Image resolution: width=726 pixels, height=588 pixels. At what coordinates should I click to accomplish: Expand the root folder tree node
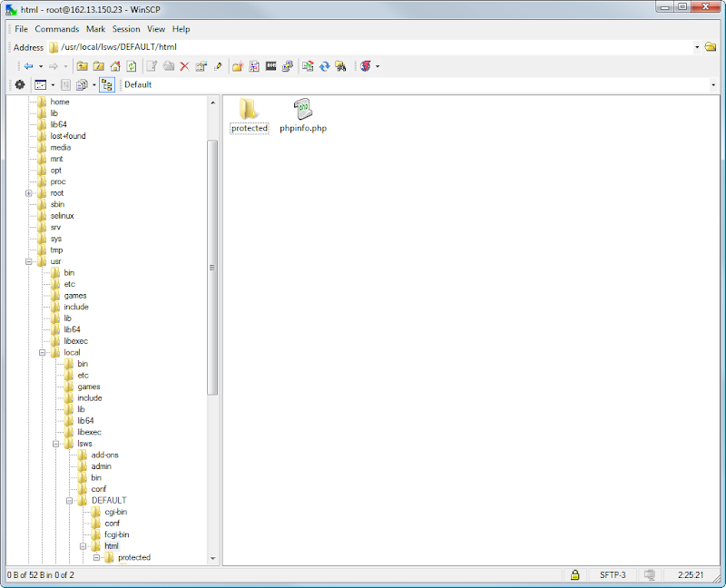pyautogui.click(x=29, y=193)
